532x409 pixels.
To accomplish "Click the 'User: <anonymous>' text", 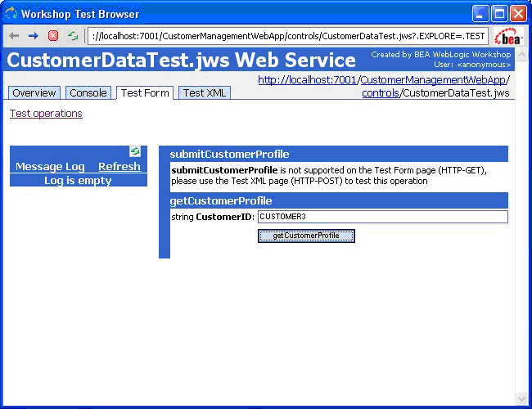I will (x=472, y=65).
